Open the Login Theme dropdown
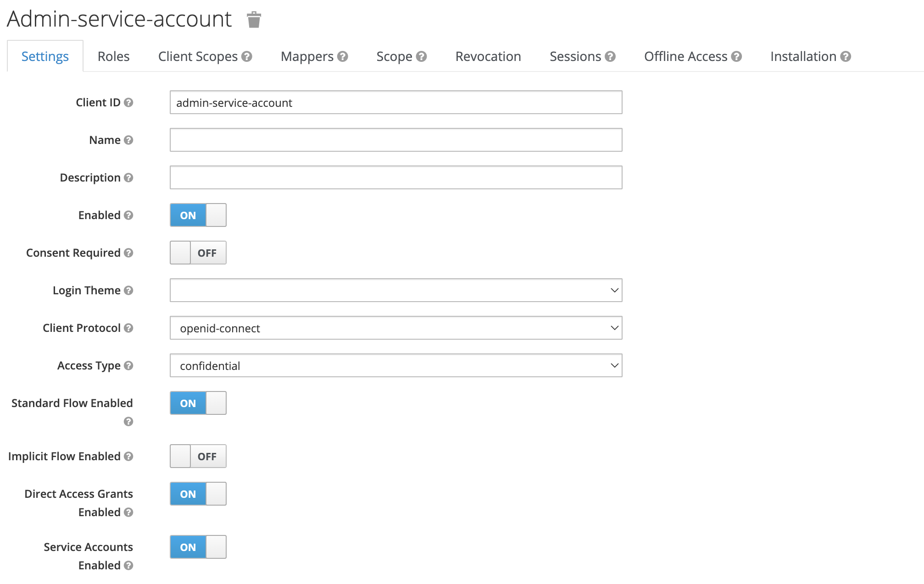The height and width of the screenshot is (584, 924). pyautogui.click(x=395, y=290)
